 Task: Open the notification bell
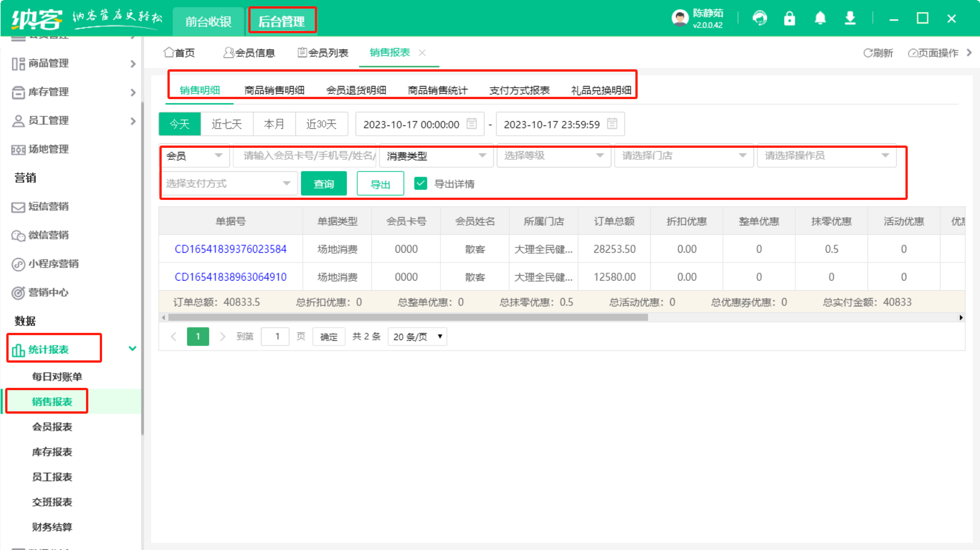tap(820, 18)
